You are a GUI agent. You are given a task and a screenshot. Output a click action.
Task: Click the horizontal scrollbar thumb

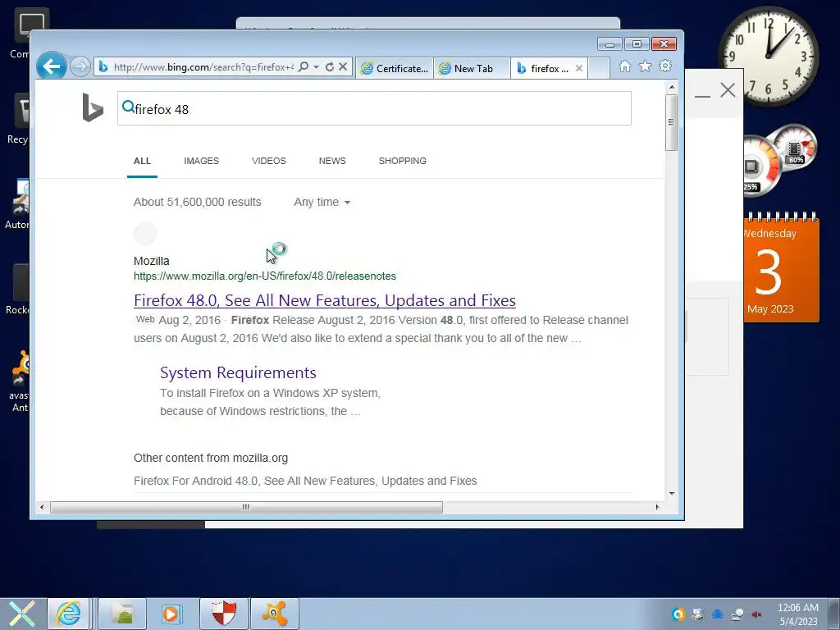pyautogui.click(x=246, y=507)
